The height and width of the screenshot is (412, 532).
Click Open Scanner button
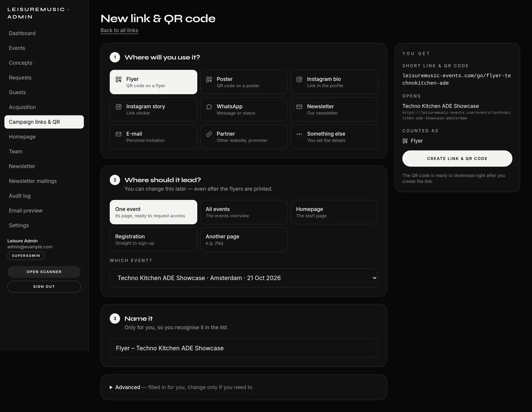(44, 272)
